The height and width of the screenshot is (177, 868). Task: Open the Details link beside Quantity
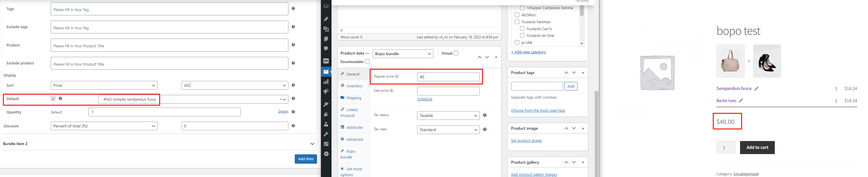point(283,111)
